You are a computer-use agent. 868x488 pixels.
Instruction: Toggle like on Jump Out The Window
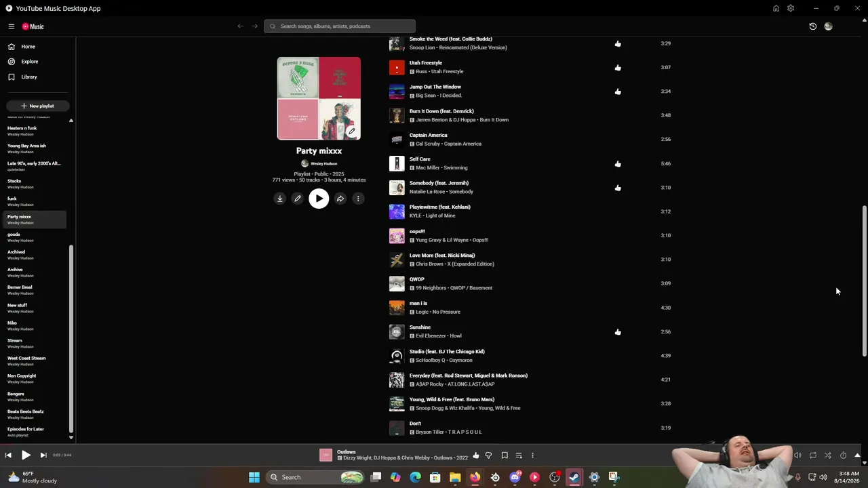point(618,91)
